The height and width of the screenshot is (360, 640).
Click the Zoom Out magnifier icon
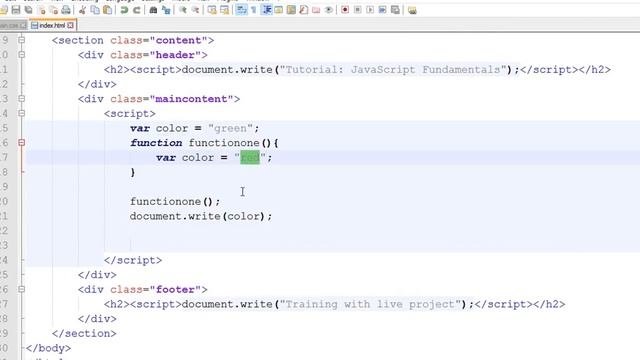tap(196, 10)
